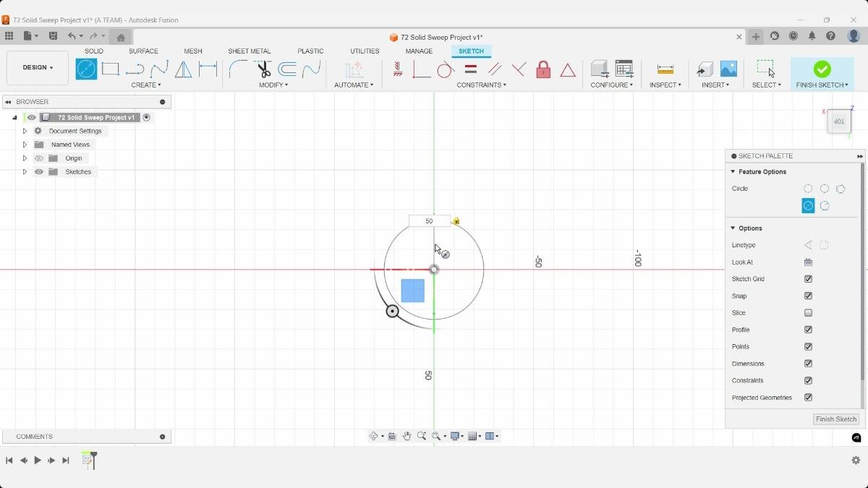This screenshot has width=868, height=488.
Task: Play the timeline
Action: pyautogui.click(x=38, y=461)
